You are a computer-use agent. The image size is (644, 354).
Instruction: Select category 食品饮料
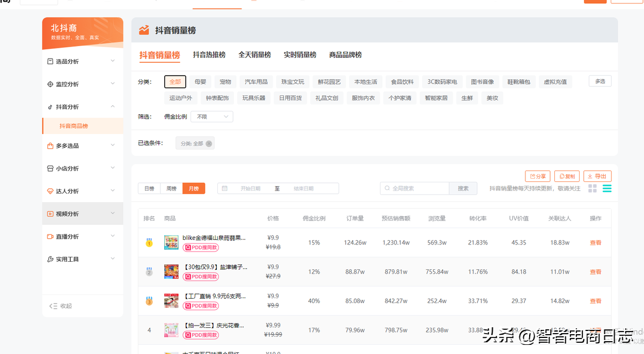[402, 82]
